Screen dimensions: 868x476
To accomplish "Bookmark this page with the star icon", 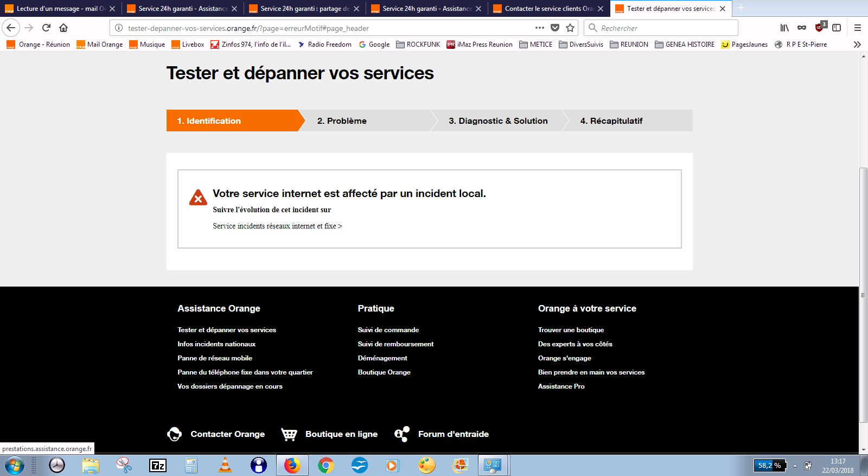I will point(570,28).
